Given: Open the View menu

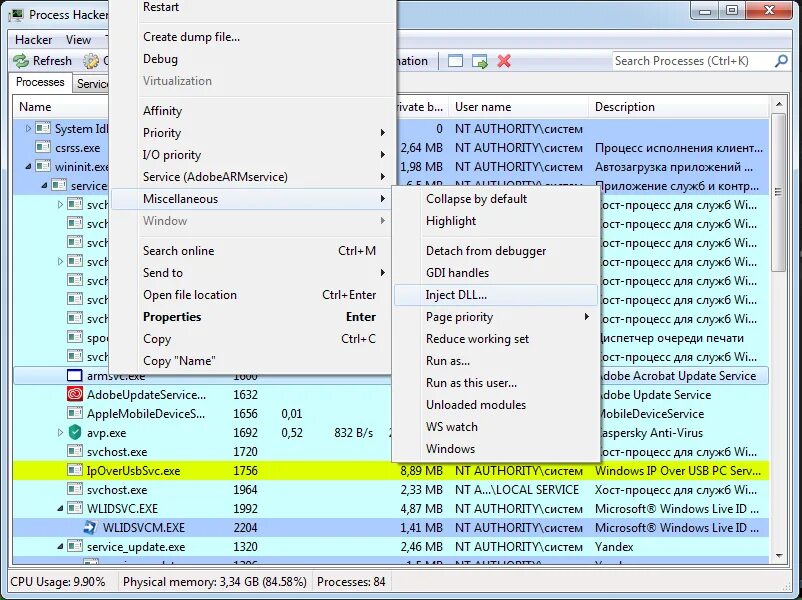Looking at the screenshot, I should (78, 40).
